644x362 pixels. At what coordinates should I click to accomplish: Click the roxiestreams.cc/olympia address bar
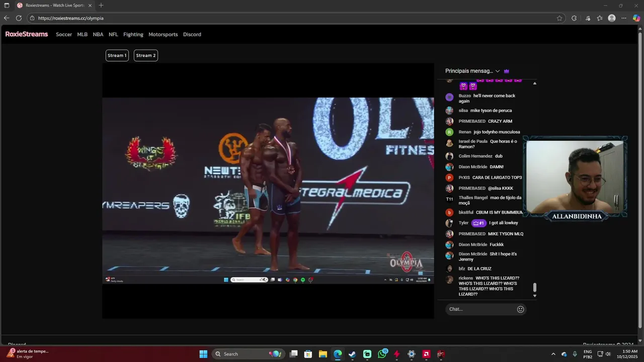[x=297, y=18]
